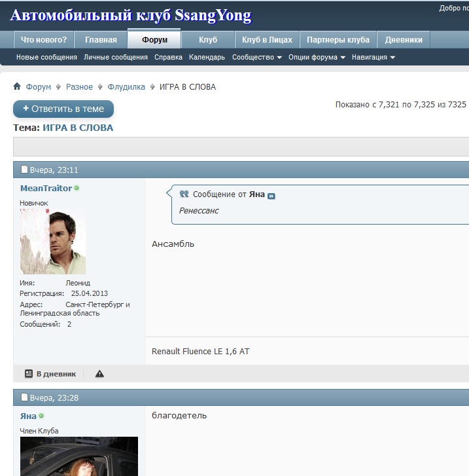Switch to the Главная tab
Screen dimensions: 469x476
[101, 40]
